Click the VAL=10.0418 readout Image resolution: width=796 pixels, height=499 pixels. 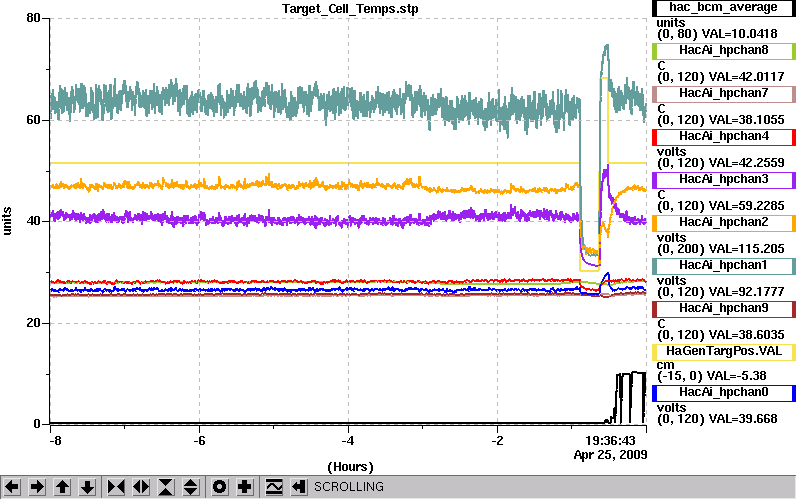point(739,34)
